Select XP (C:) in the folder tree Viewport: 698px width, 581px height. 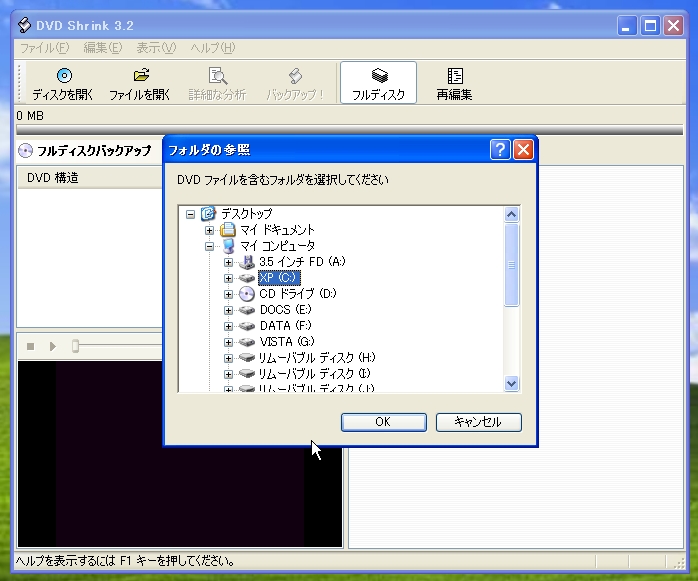point(279,278)
